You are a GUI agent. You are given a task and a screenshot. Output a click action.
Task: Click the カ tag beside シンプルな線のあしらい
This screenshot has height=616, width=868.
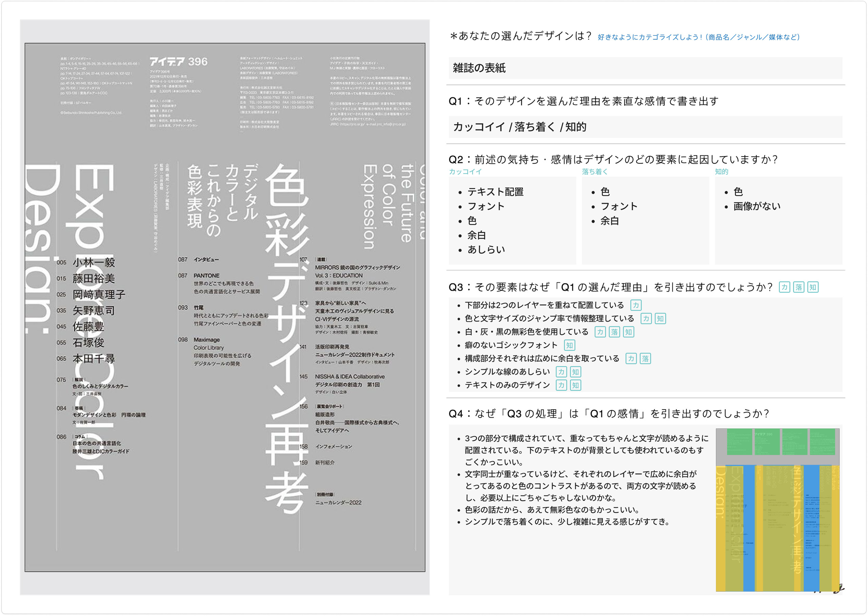[x=561, y=372]
